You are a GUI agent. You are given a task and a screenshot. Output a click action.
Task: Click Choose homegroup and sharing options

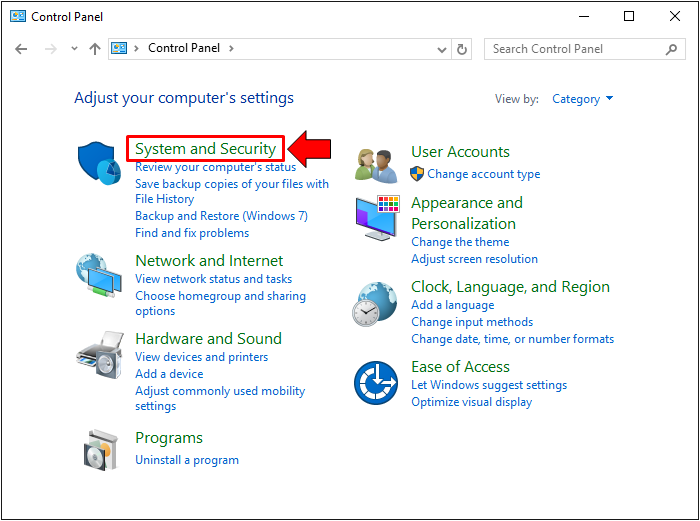tap(221, 303)
